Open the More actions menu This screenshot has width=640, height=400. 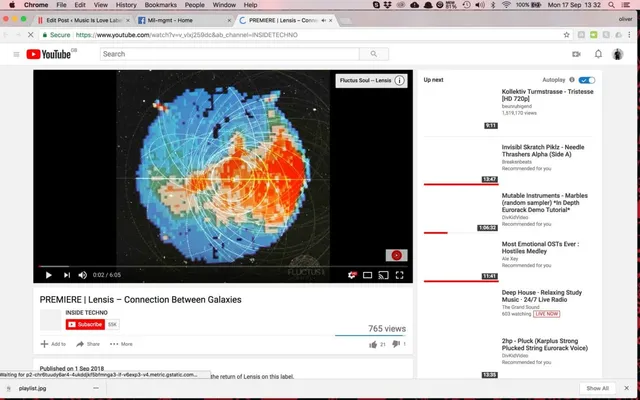[121, 344]
